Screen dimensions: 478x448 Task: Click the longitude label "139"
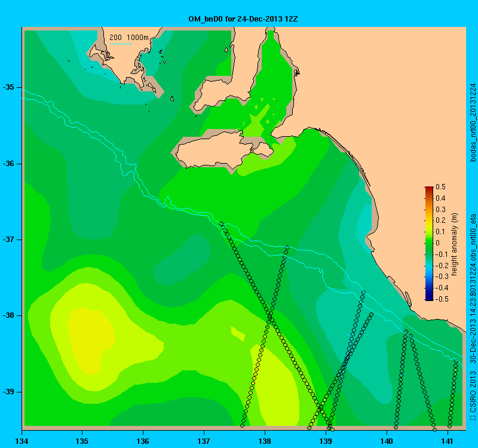[326, 441]
